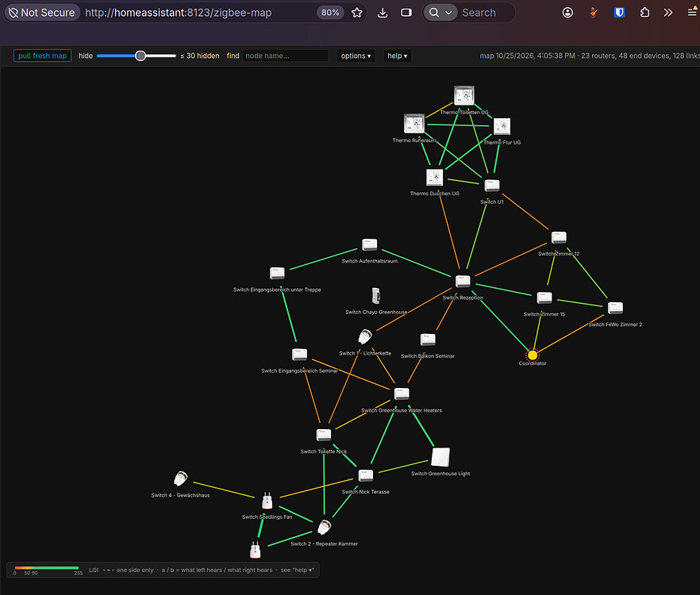
Task: Expand the search engine chooser dropdown
Action: (x=440, y=13)
